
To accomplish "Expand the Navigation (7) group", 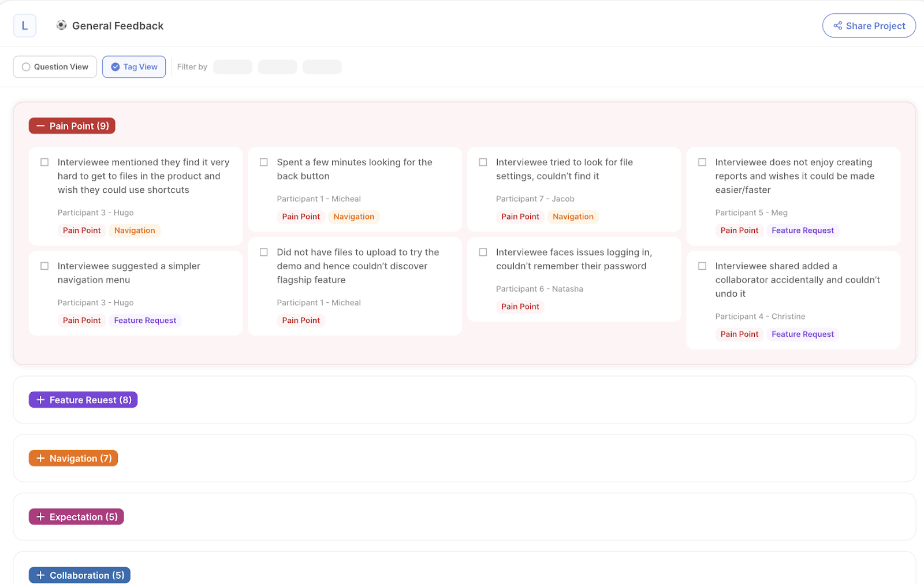I will [73, 458].
